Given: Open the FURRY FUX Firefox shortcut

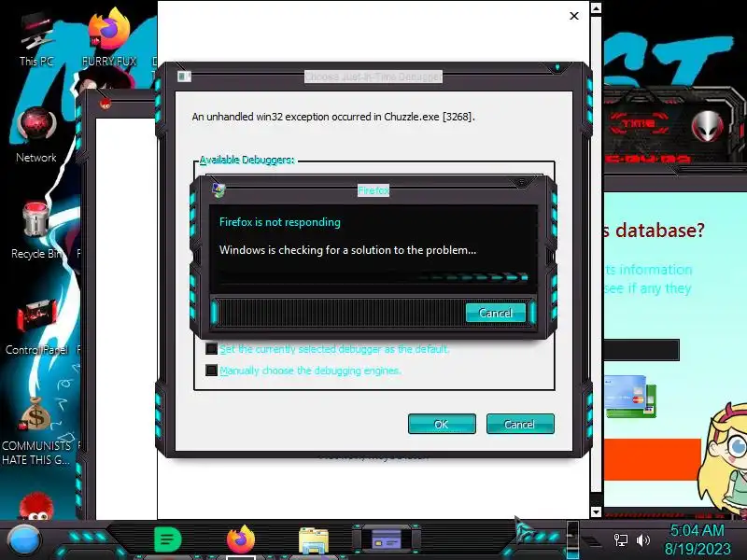Looking at the screenshot, I should click(x=109, y=38).
